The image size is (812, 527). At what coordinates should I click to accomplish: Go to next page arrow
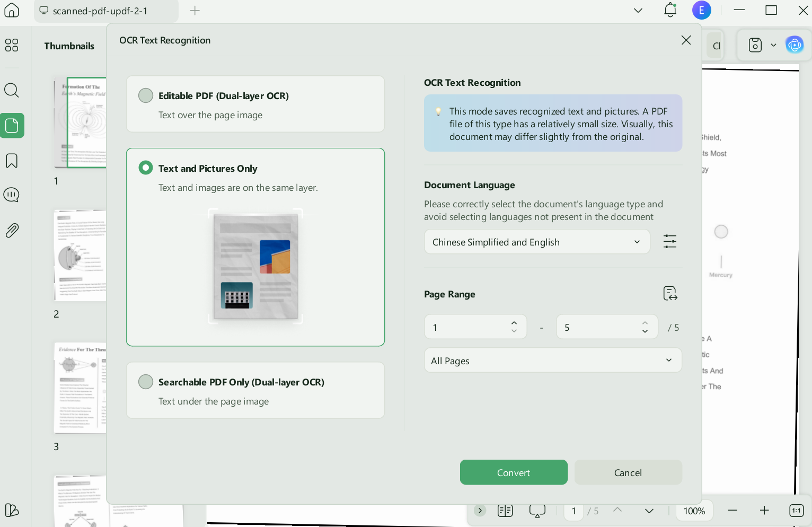tap(649, 511)
